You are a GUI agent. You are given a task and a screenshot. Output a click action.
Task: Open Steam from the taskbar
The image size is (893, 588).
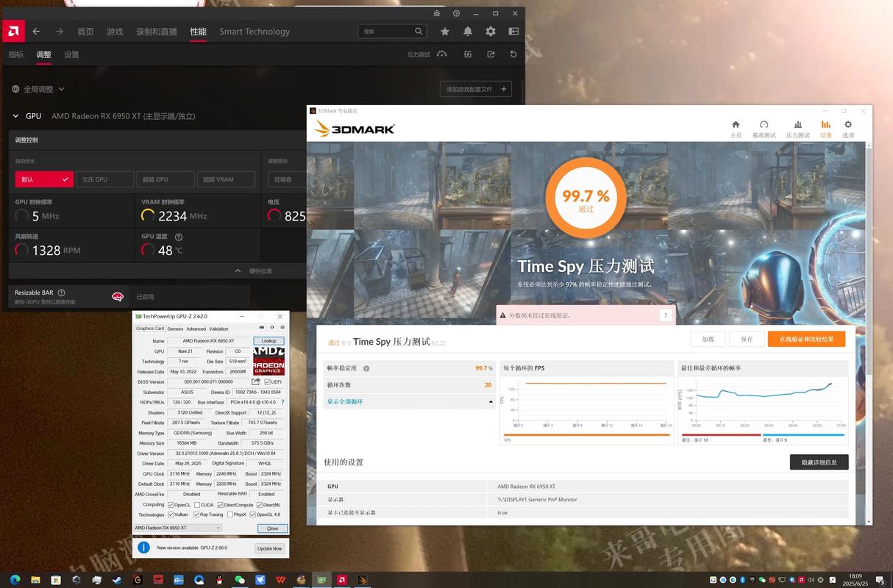pyautogui.click(x=118, y=580)
